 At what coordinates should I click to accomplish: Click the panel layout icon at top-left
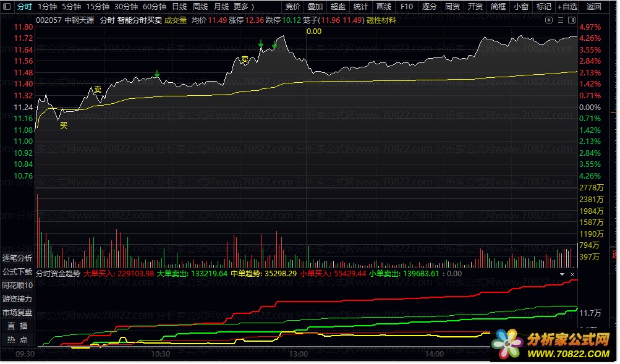tap(6, 6)
